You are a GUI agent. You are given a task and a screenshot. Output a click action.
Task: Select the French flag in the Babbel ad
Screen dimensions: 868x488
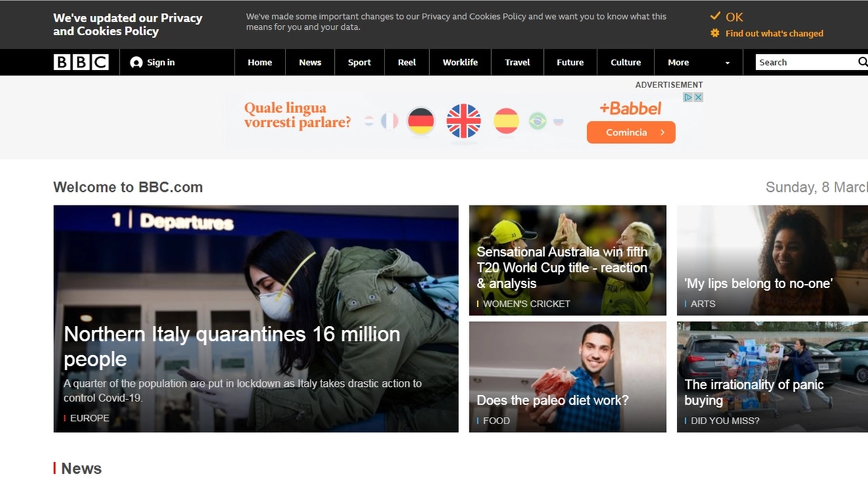[x=389, y=121]
